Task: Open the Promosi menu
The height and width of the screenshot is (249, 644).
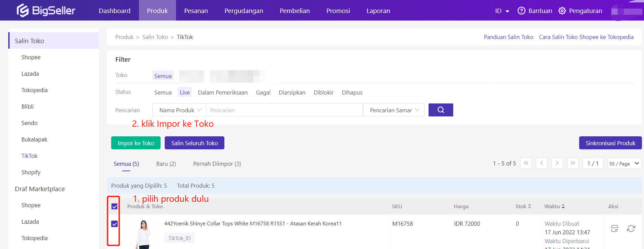Action: [338, 11]
